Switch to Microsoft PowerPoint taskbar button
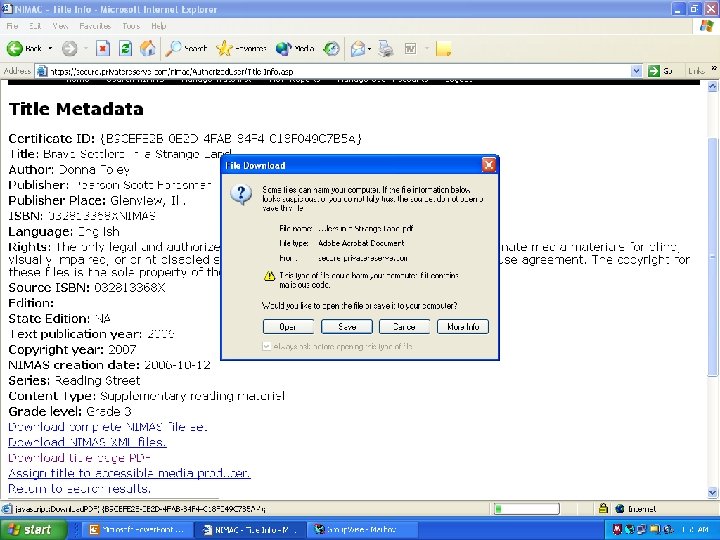Viewport: 720px width, 540px height. click(136, 529)
